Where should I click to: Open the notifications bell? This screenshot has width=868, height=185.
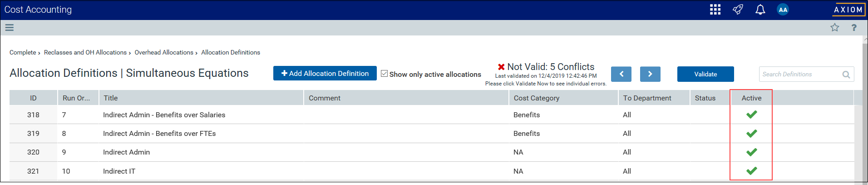(760, 10)
